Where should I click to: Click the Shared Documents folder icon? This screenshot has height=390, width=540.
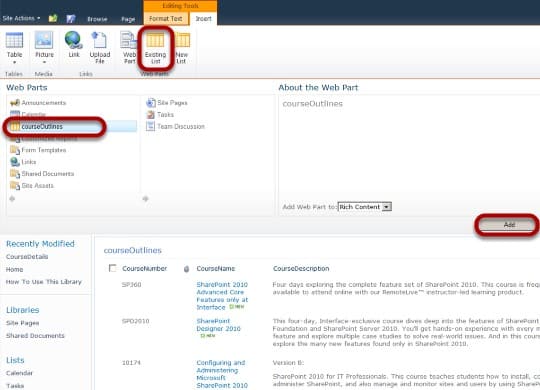coord(15,174)
